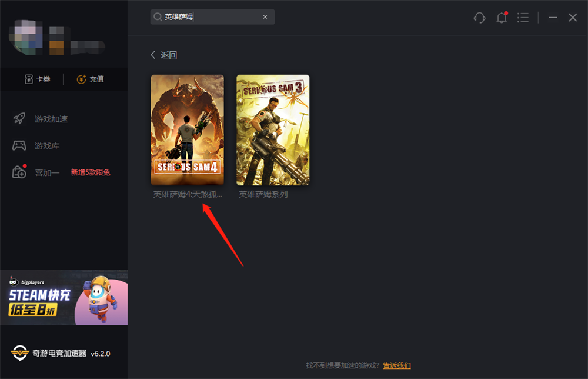Click the search magnifier icon
588x379 pixels.
click(x=158, y=17)
